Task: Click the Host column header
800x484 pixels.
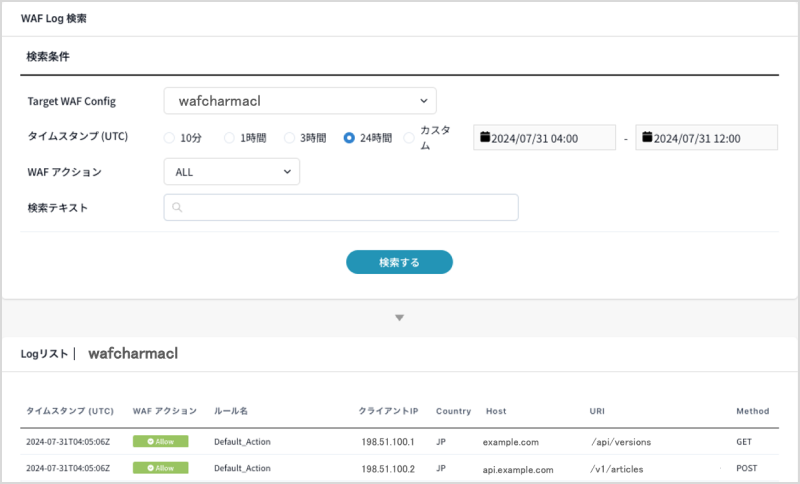Action: pos(496,411)
